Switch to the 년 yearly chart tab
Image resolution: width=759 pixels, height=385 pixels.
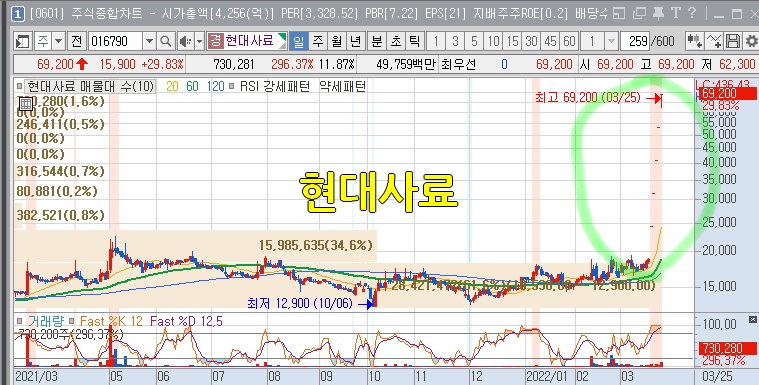[356, 42]
